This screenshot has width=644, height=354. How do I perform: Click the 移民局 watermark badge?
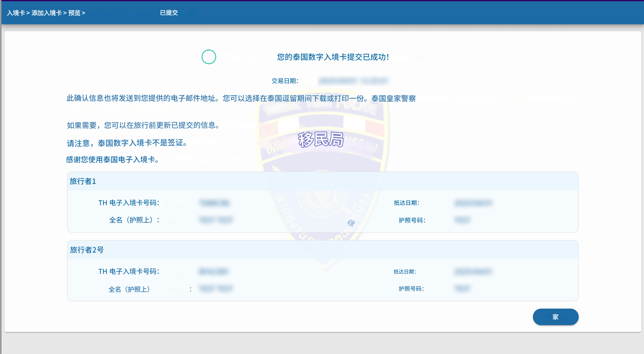321,139
